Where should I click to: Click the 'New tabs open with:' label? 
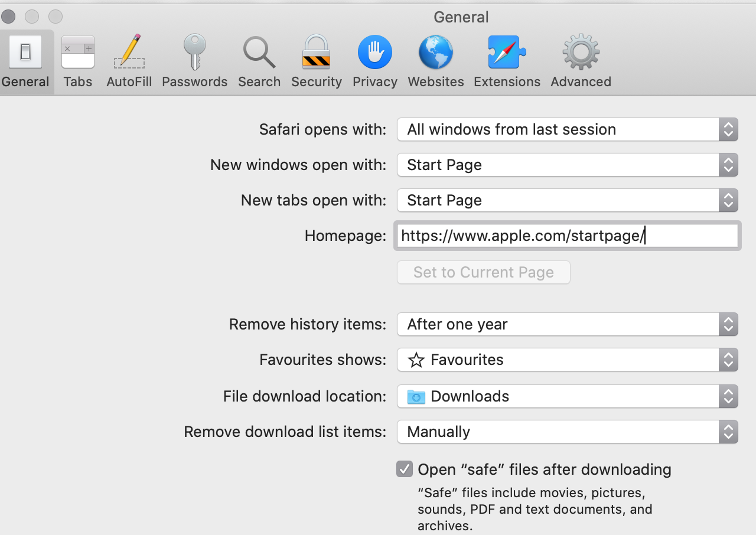point(314,200)
